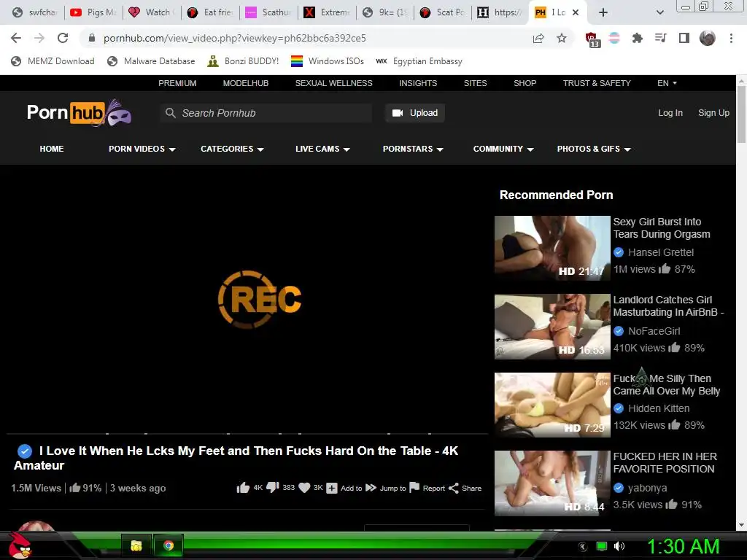The width and height of the screenshot is (747, 560).
Task: Go back to the previous page
Action: (x=16, y=38)
